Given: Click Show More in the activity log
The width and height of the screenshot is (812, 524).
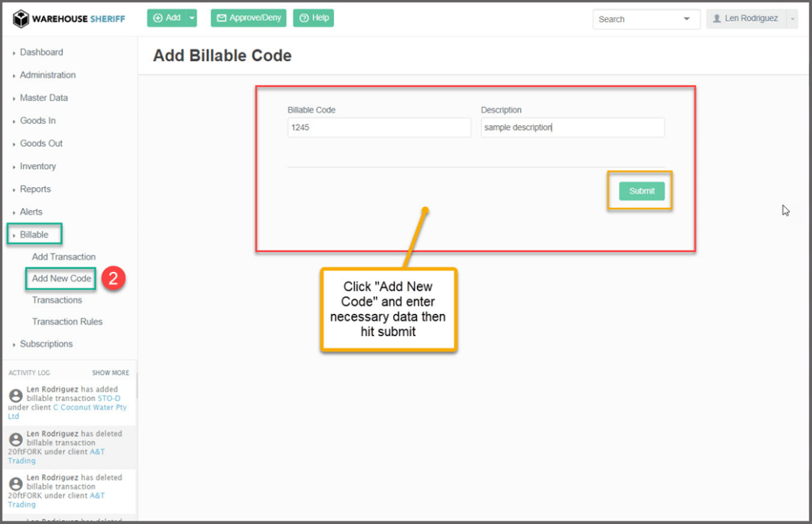Looking at the screenshot, I should (x=110, y=373).
